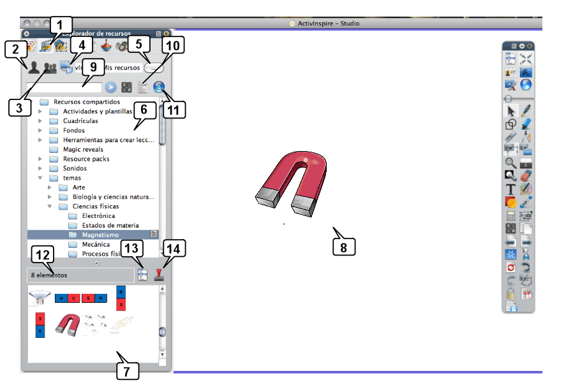Open Shared Resources group icon
Viewport: 573px width, 392px height.
[50, 68]
